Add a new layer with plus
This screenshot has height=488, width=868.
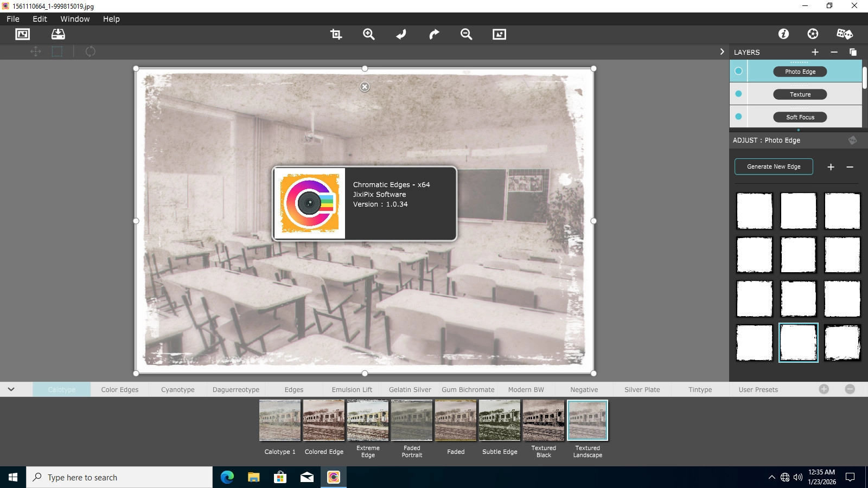point(815,52)
